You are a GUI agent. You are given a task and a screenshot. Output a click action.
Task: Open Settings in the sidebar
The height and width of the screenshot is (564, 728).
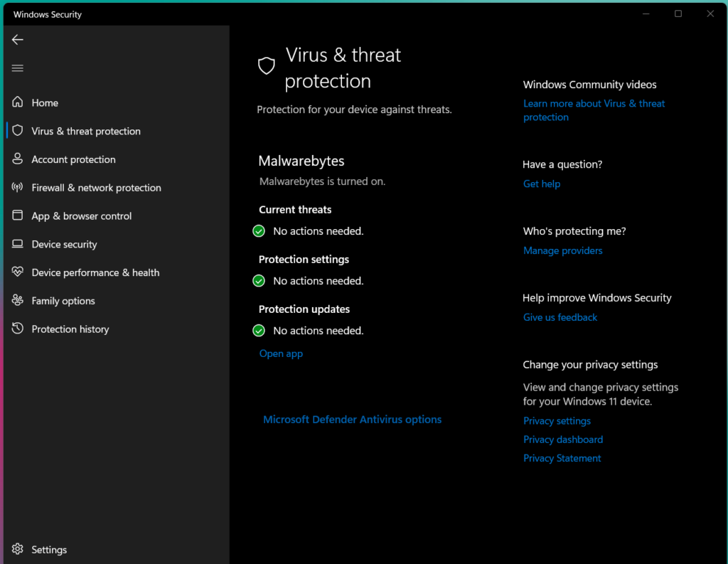116,550
